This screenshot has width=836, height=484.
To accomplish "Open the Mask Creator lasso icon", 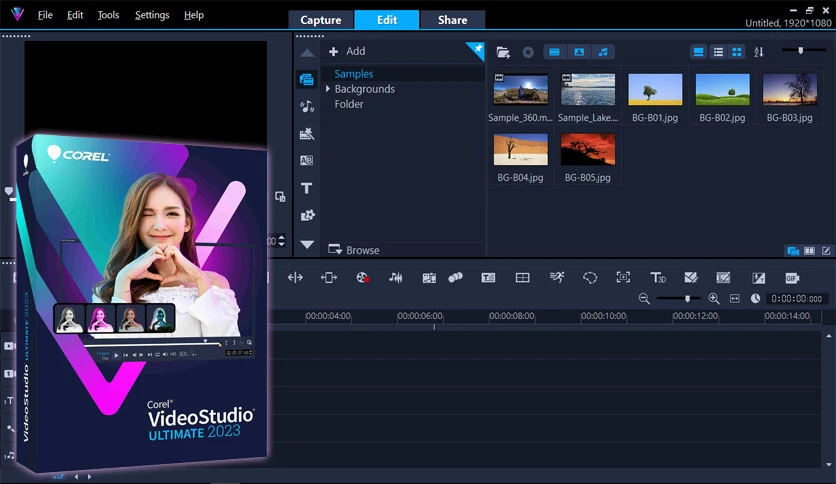I will [x=590, y=278].
